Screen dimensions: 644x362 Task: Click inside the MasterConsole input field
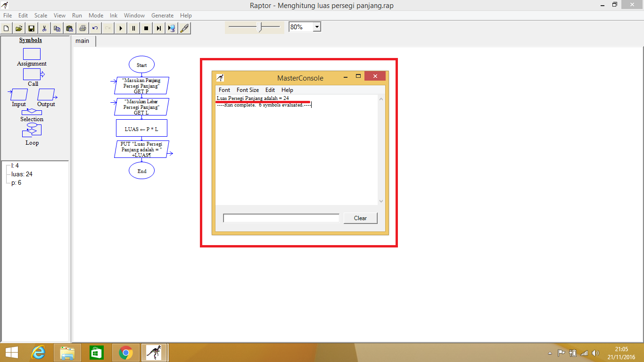coord(281,217)
